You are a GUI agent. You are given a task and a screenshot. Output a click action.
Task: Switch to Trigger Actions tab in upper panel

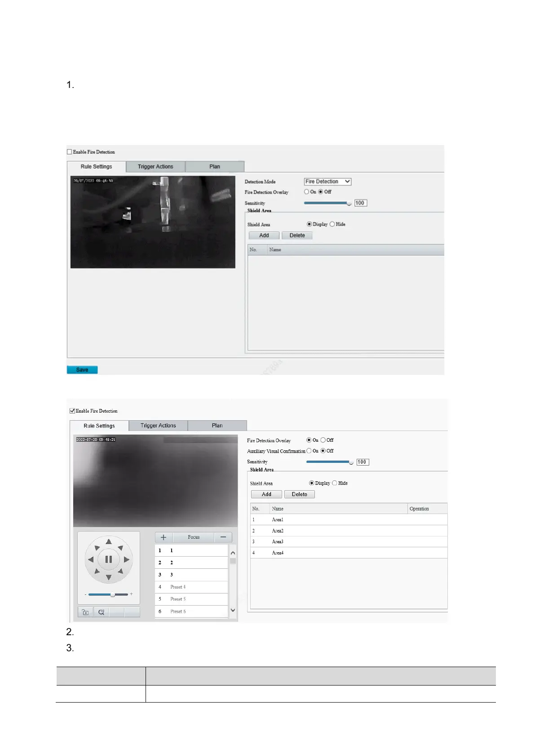tap(155, 167)
